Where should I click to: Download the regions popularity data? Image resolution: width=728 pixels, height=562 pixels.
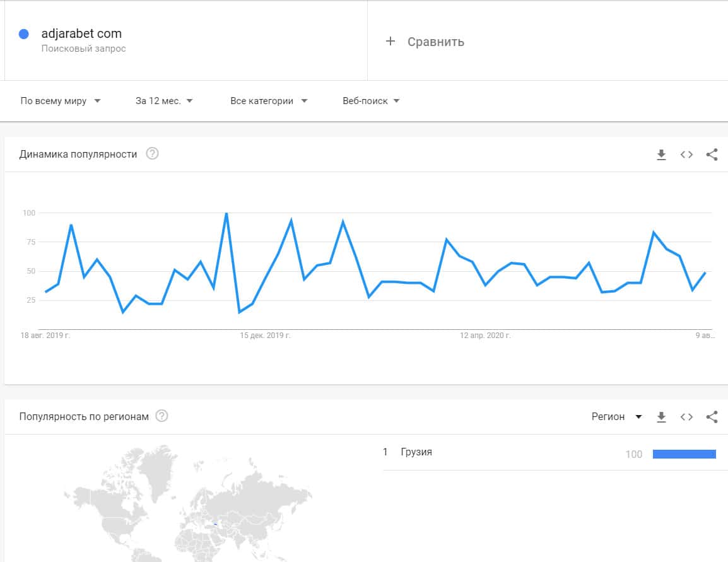[x=661, y=417]
